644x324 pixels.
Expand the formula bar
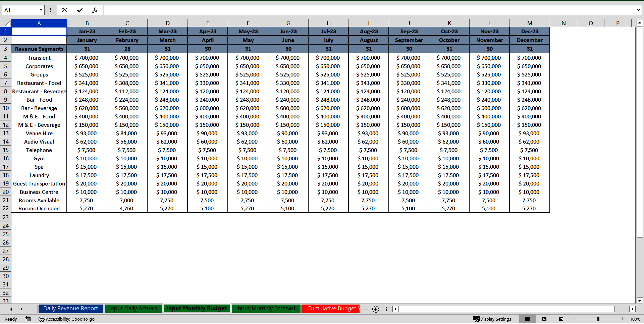[638, 10]
